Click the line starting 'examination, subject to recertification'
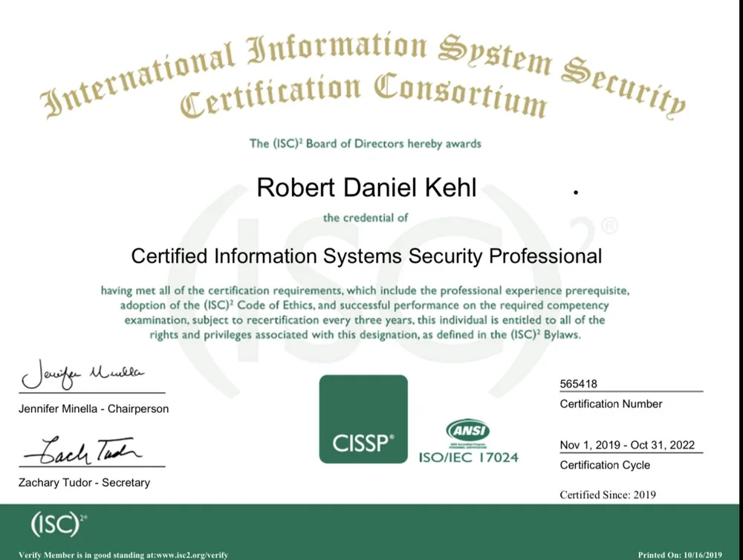This screenshot has width=743, height=560. coord(364,320)
